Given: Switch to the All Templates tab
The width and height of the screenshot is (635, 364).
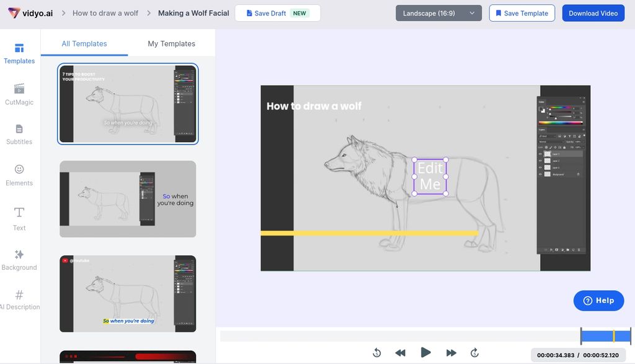Looking at the screenshot, I should [85, 43].
